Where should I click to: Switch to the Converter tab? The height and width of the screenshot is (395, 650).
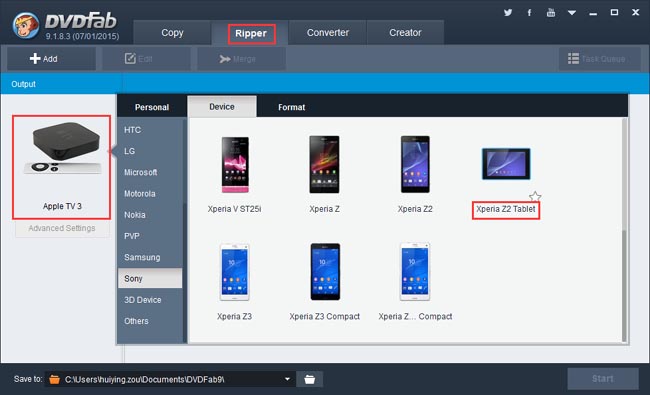(x=327, y=33)
